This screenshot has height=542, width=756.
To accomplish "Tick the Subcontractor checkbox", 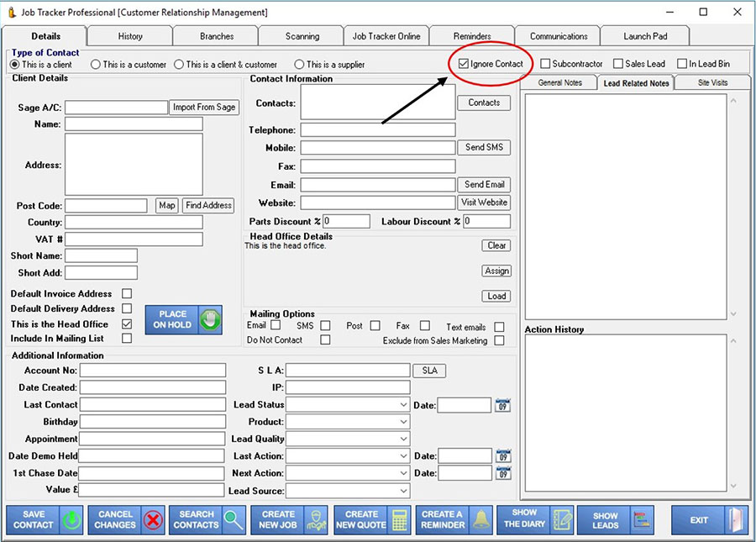I will 545,64.
